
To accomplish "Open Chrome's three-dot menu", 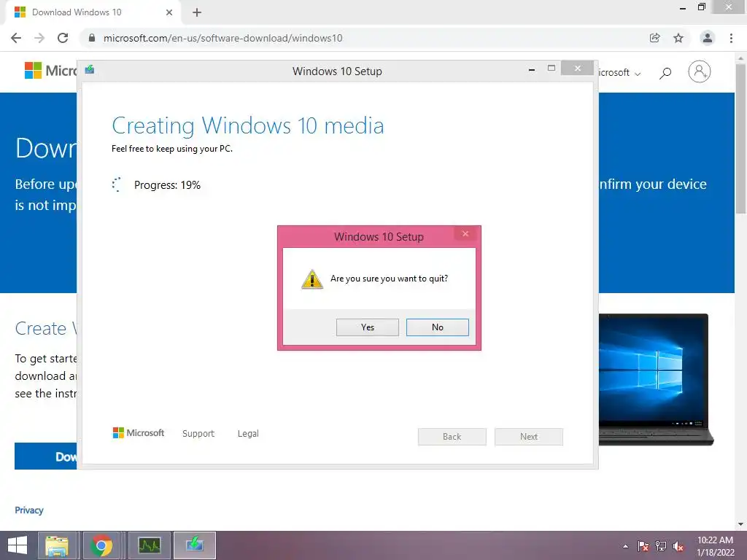I will pyautogui.click(x=731, y=38).
